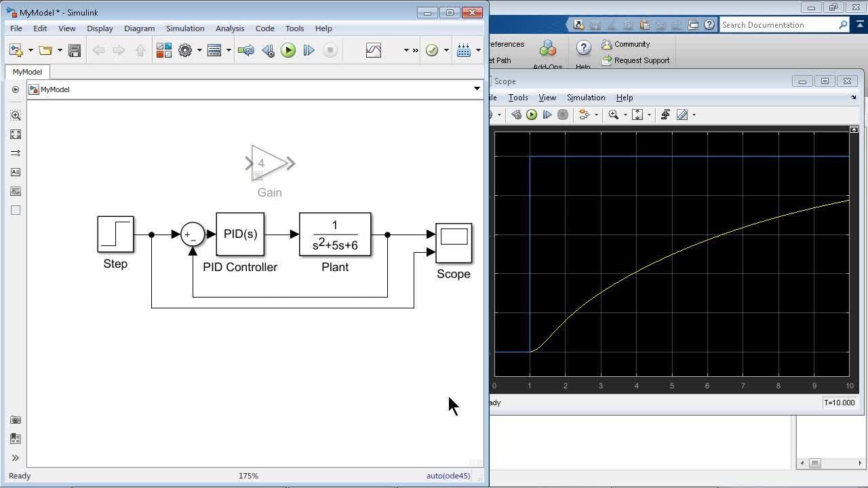868x488 pixels.
Task: Hide the explorer bar using the arrow button
Action: click(16, 89)
